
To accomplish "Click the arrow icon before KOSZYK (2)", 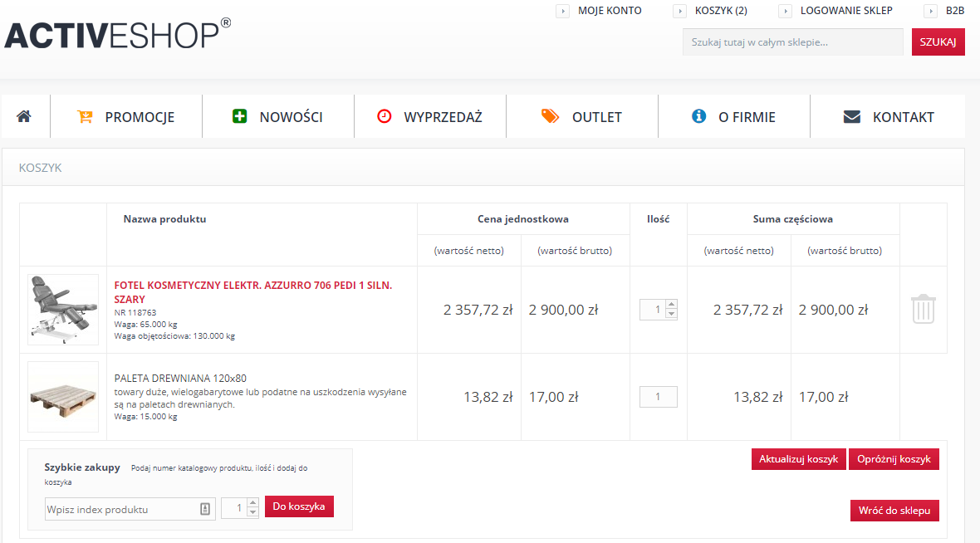I will pos(679,11).
